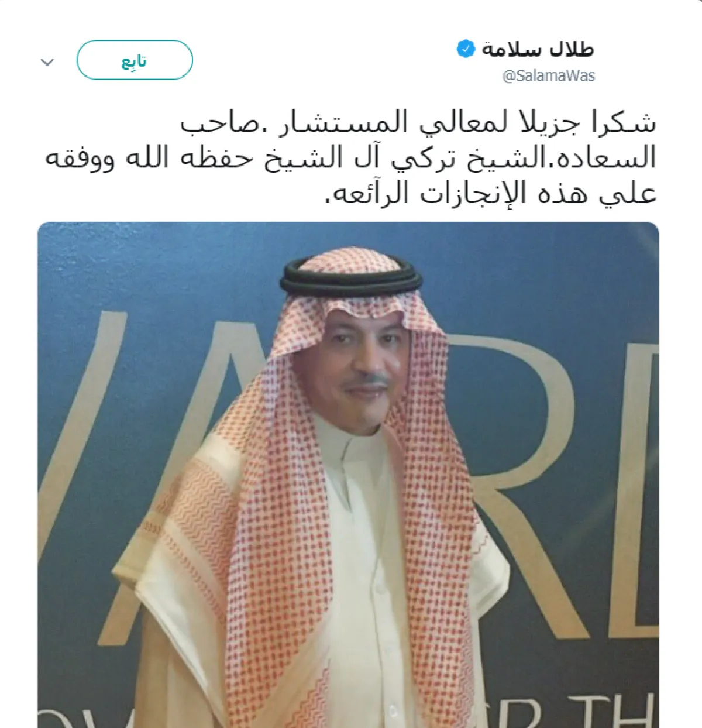Click the blue verified badge icon
Image resolution: width=702 pixels, height=728 pixels.
pos(466,49)
